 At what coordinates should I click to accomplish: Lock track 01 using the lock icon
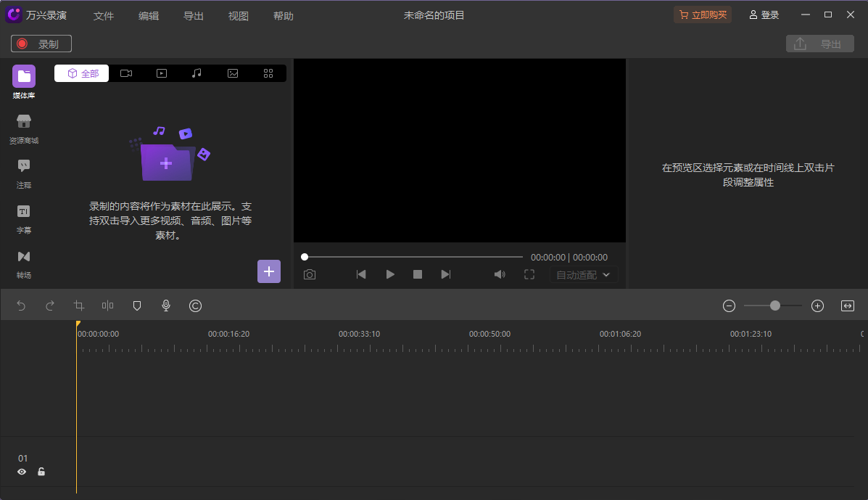41,472
